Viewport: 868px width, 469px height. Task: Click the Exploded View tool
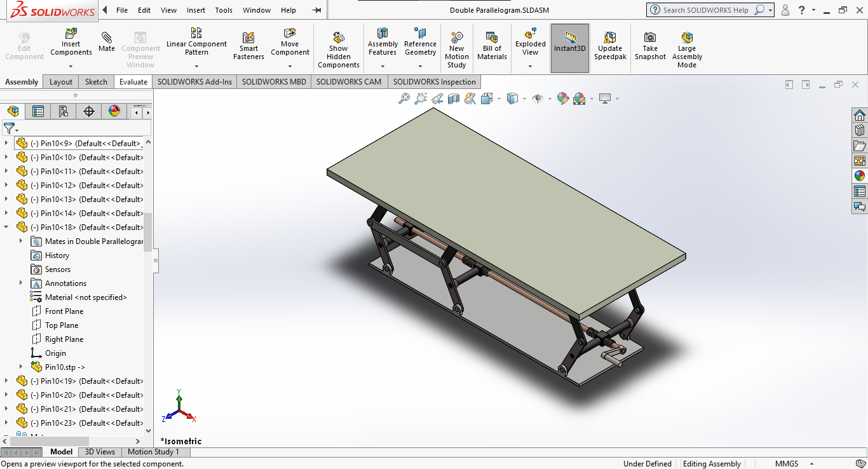coord(531,42)
